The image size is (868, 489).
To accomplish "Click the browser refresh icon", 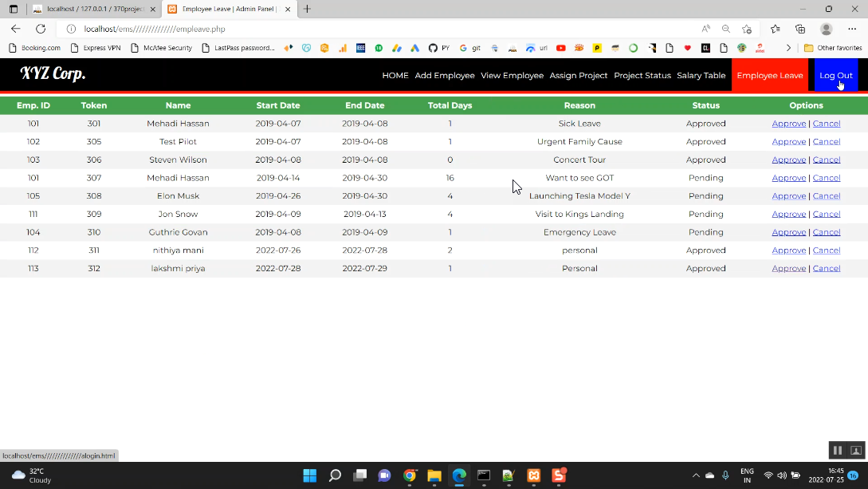I will point(41,29).
